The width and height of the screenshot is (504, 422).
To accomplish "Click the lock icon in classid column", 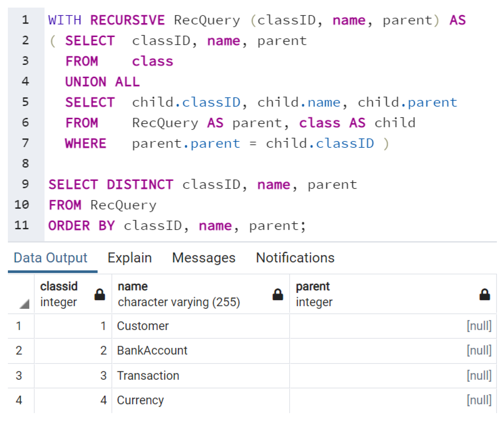I will (100, 294).
